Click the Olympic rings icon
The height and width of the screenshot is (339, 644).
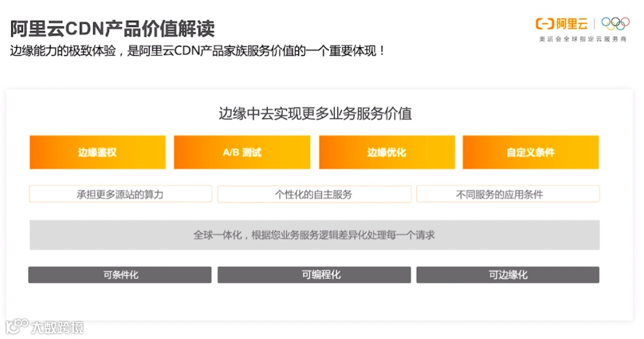615,23
